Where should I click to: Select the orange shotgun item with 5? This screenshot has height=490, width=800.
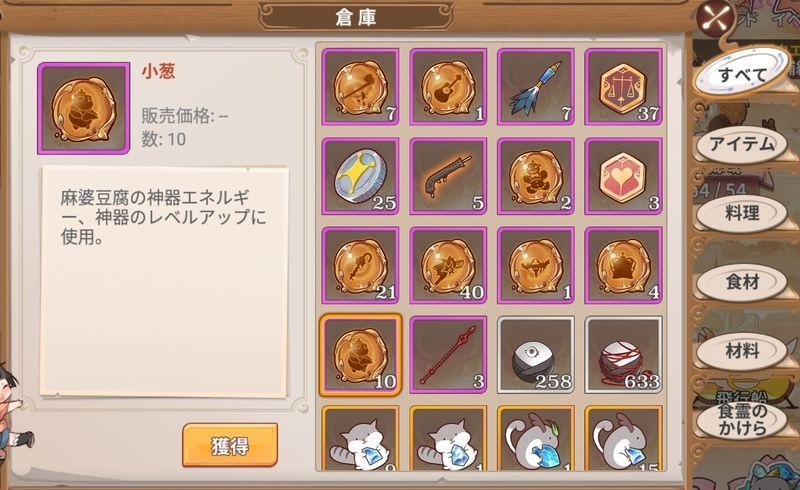coord(448,176)
